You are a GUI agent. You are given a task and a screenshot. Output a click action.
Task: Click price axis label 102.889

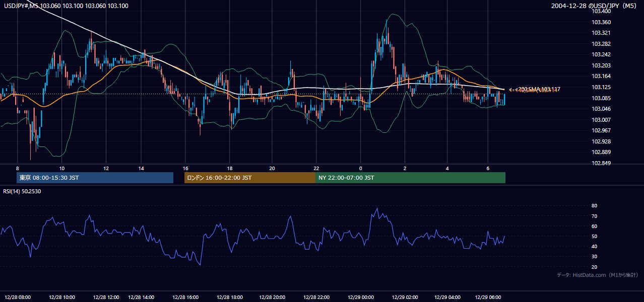point(601,152)
